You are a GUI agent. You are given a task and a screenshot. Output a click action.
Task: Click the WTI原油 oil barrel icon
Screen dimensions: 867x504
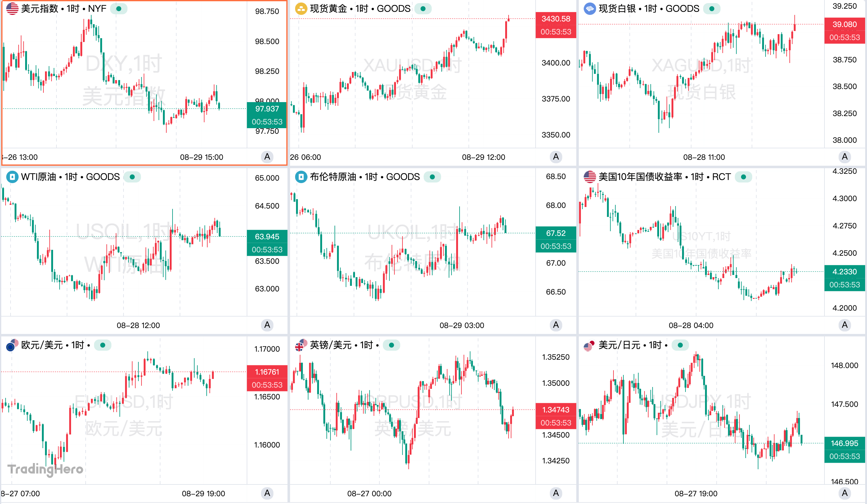12,177
